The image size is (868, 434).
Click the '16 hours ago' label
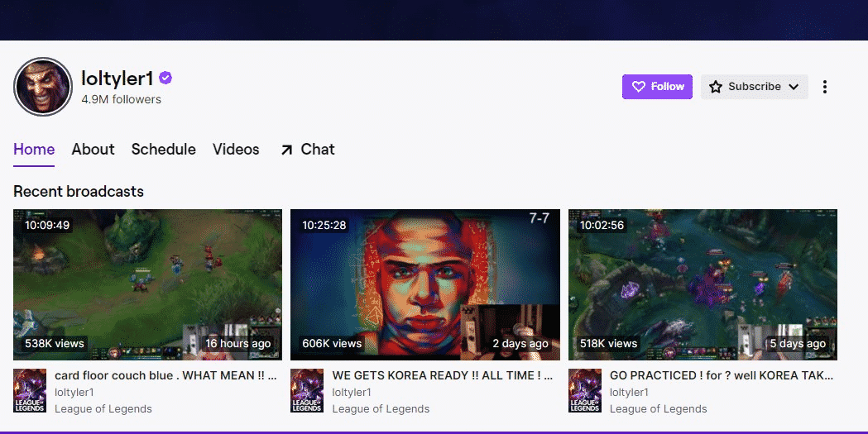[238, 343]
